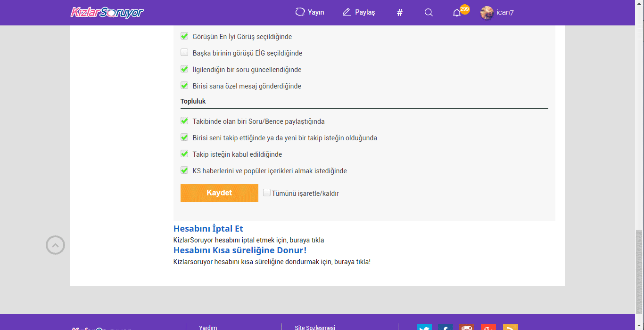Open the Yardım footer link
644x330 pixels.
coord(208,328)
